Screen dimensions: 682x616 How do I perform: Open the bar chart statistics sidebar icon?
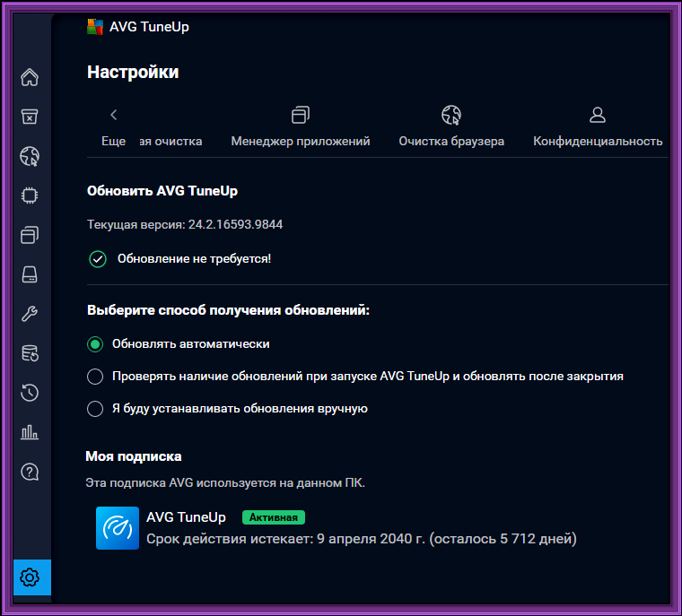(x=30, y=432)
